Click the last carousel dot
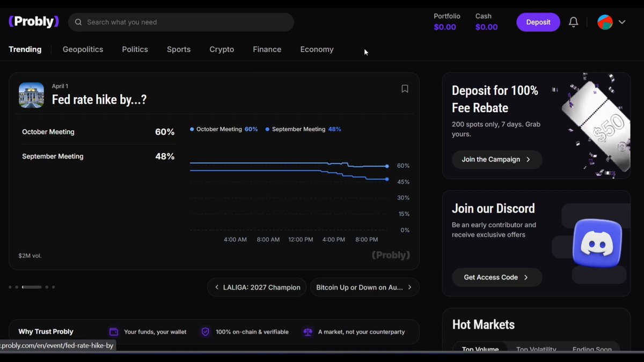This screenshot has width=644, height=362. click(x=53, y=287)
